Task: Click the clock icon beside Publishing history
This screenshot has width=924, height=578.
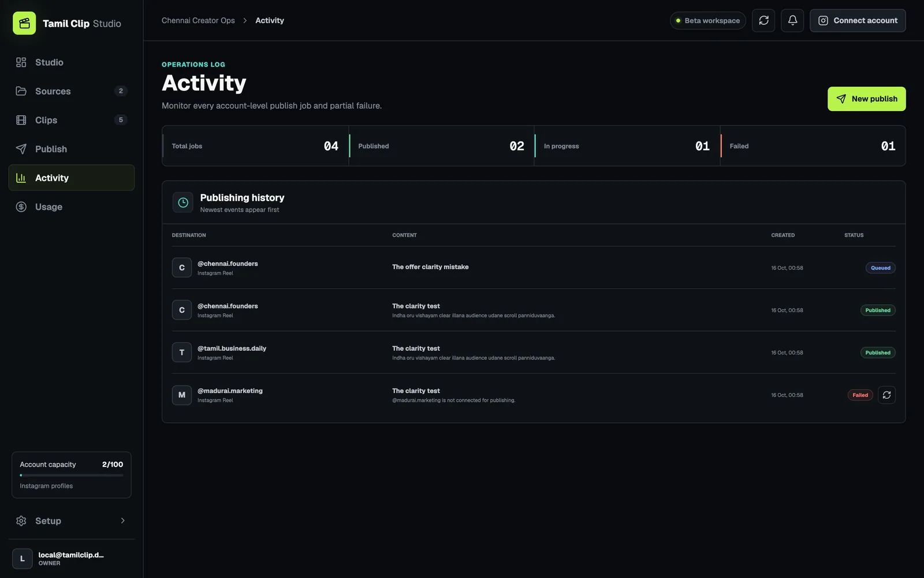Action: click(183, 202)
